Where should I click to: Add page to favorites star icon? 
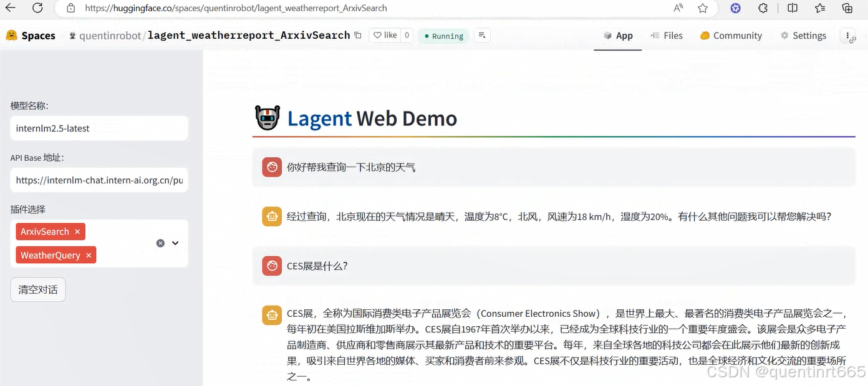click(703, 8)
